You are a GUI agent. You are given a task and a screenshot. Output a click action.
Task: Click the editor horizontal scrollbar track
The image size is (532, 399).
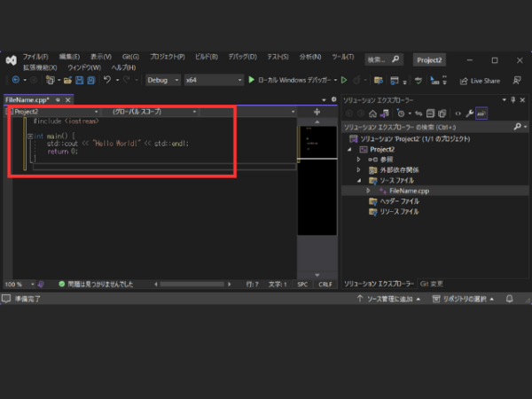click(x=192, y=284)
